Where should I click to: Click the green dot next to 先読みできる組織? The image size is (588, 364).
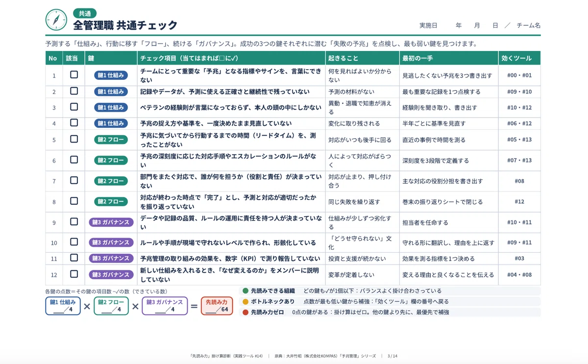(x=245, y=291)
